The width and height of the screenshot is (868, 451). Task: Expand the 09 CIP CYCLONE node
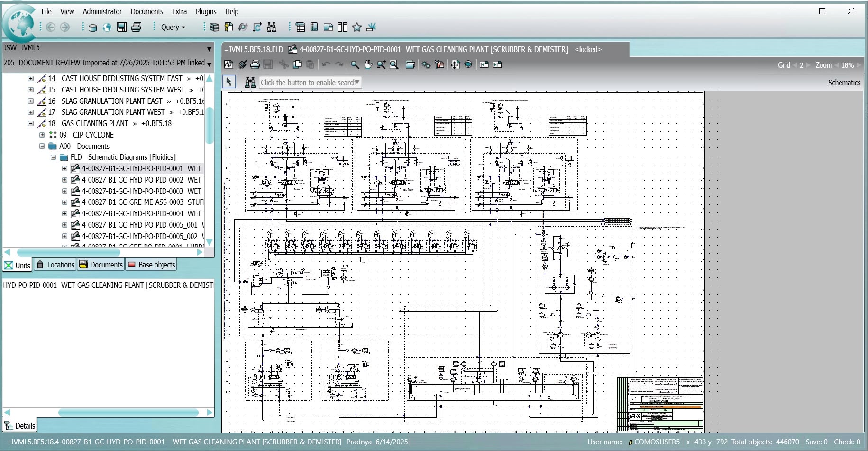[42, 135]
